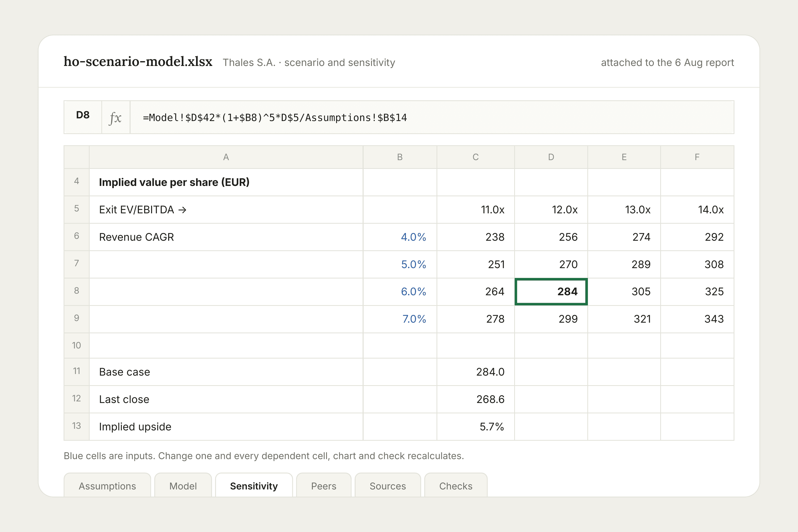Click the 'Exit EV/EBITDA →' label cell
Screen dimensions: 798x532
(226, 210)
